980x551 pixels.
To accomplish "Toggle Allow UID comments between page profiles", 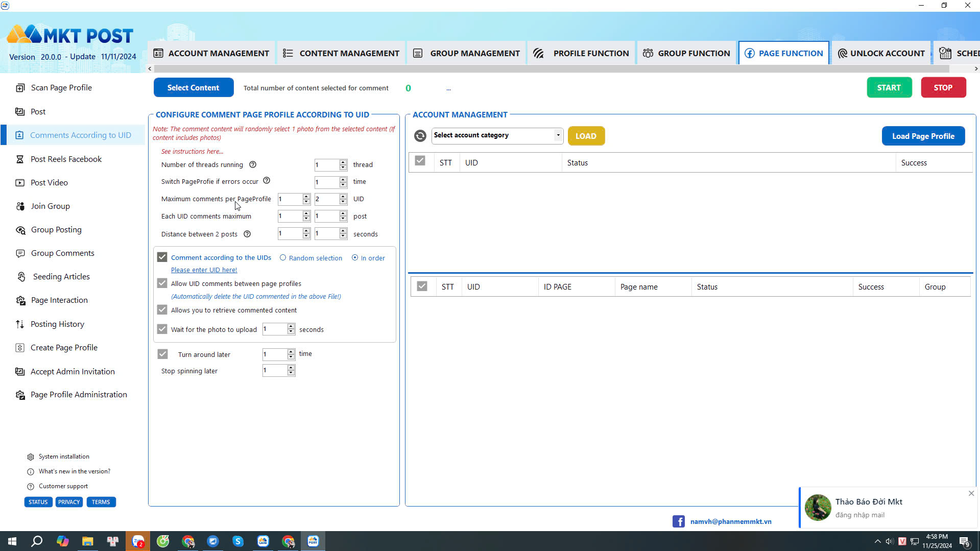I will coord(162,283).
